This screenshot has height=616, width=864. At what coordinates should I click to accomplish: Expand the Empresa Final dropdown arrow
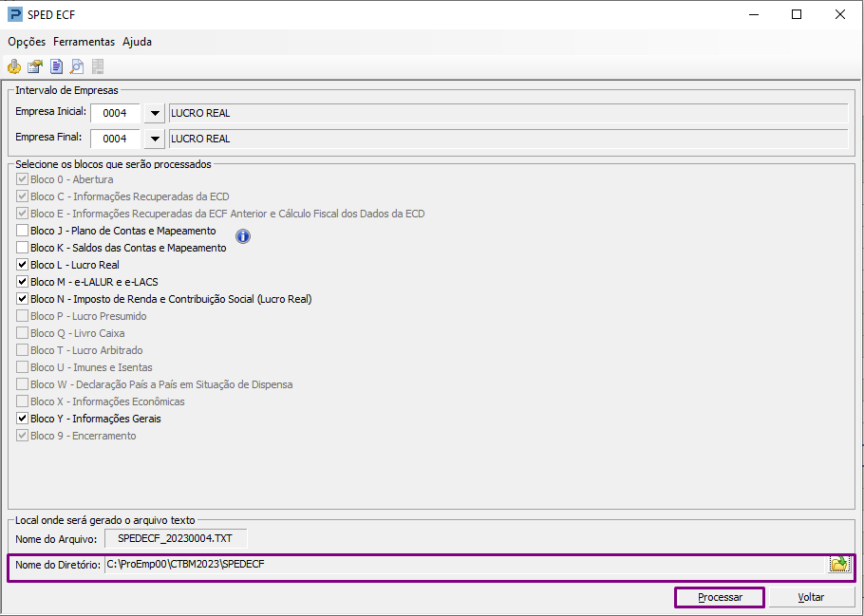tap(155, 139)
